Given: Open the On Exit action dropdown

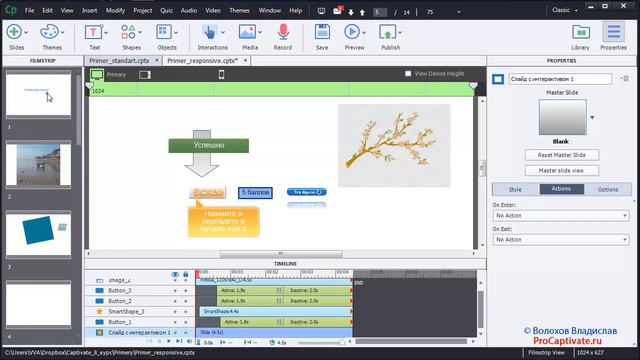Looking at the screenshot, I should pyautogui.click(x=561, y=240).
